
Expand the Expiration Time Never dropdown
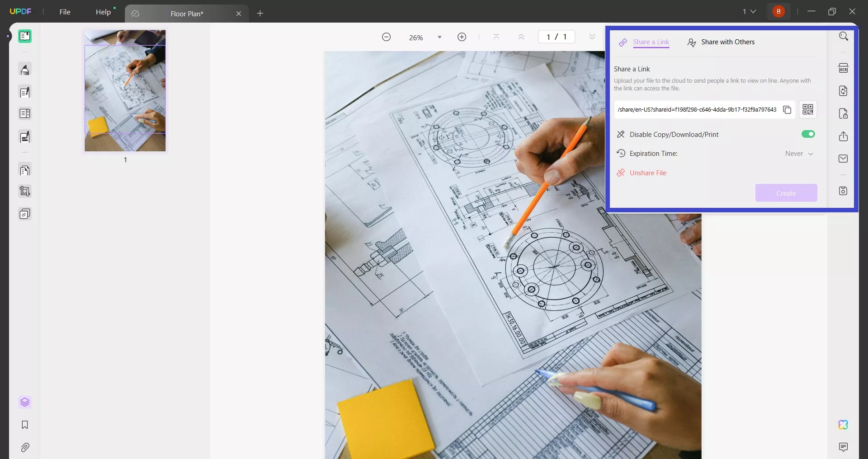[x=799, y=154]
